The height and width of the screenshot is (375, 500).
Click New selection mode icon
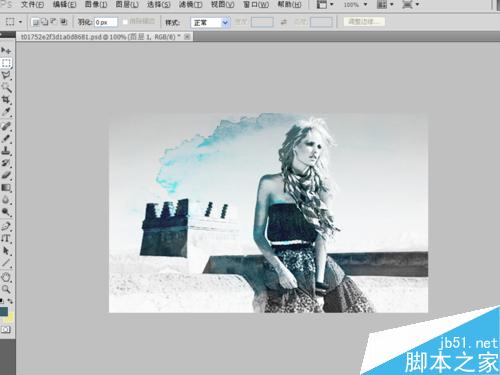pyautogui.click(x=35, y=22)
